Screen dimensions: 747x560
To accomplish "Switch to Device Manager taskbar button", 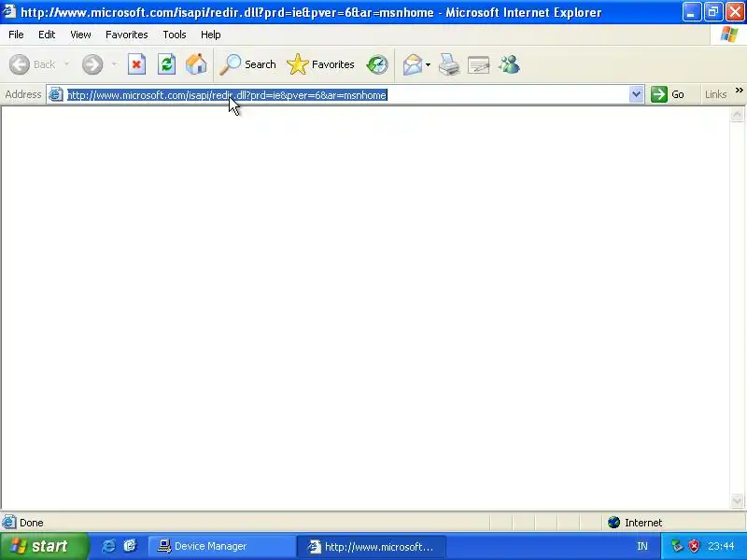I will pos(222,546).
